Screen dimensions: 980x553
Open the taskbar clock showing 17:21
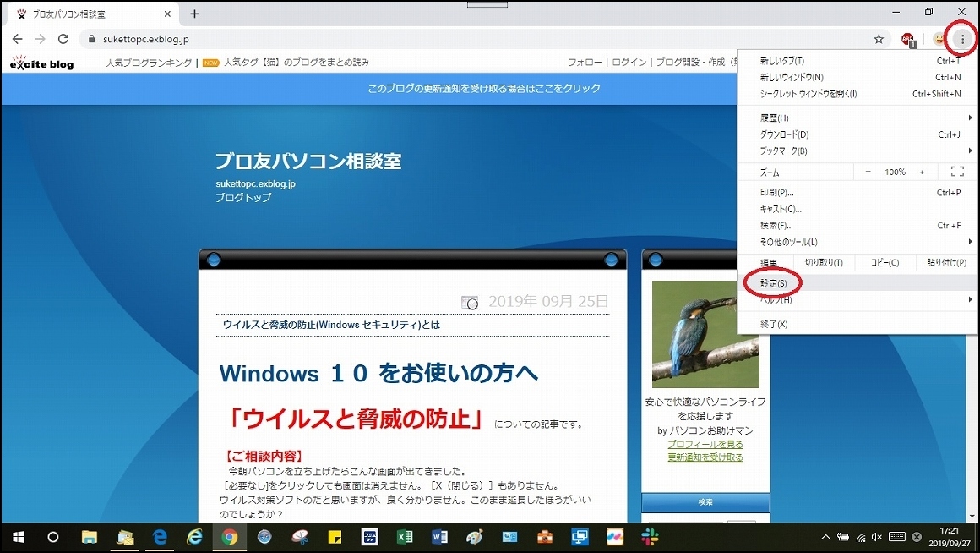click(x=950, y=538)
